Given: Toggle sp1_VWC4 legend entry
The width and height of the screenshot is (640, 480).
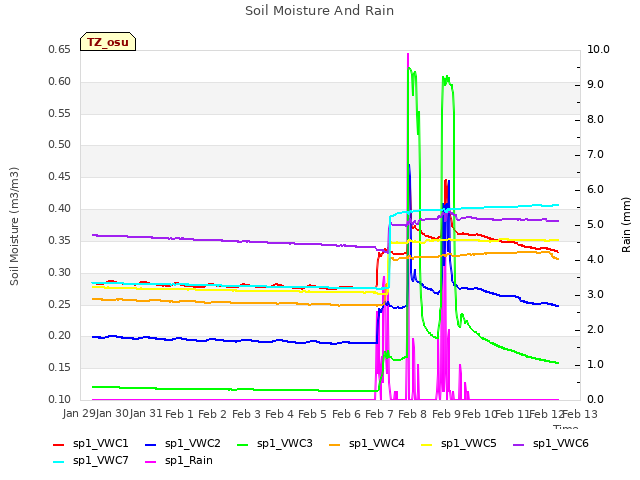Looking at the screenshot, I should click(x=367, y=443).
